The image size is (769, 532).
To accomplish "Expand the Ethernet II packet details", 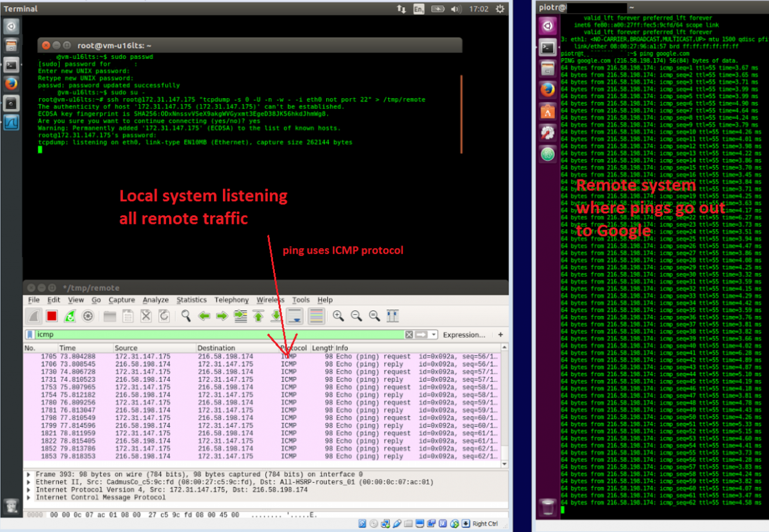I will [x=29, y=481].
